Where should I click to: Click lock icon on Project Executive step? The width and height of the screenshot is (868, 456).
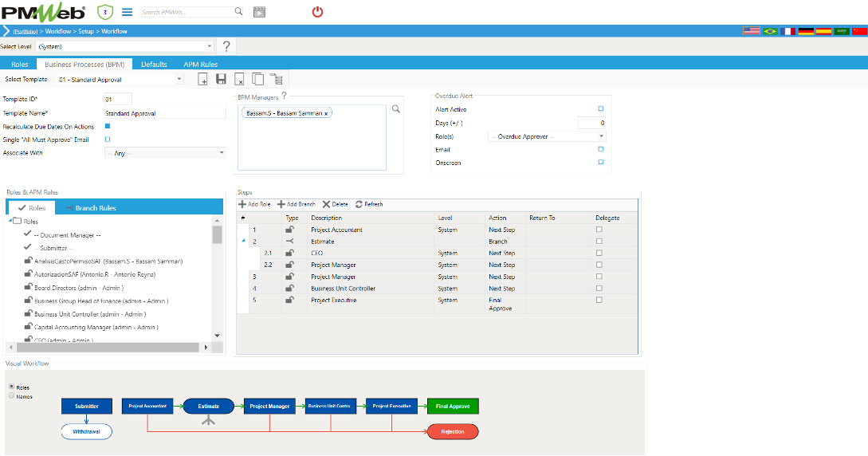coord(289,300)
